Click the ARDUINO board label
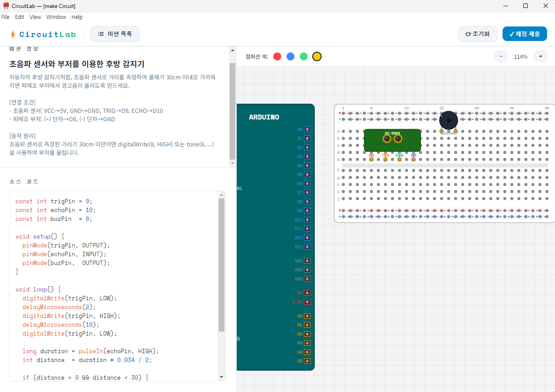Screen dimensions: 555x392 pyautogui.click(x=264, y=117)
